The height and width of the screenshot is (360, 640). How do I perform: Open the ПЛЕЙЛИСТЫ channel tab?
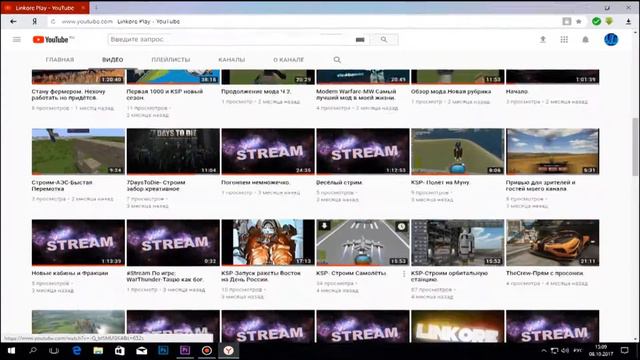[171, 60]
